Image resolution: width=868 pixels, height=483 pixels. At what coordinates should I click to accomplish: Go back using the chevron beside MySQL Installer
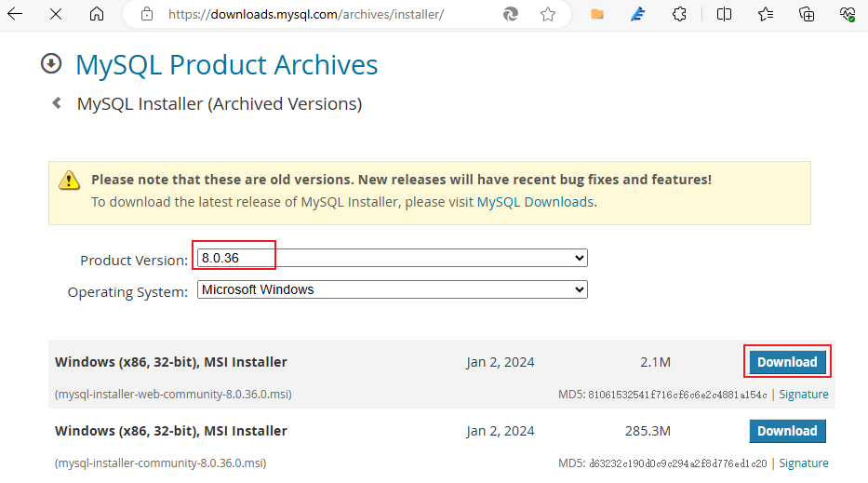point(57,103)
